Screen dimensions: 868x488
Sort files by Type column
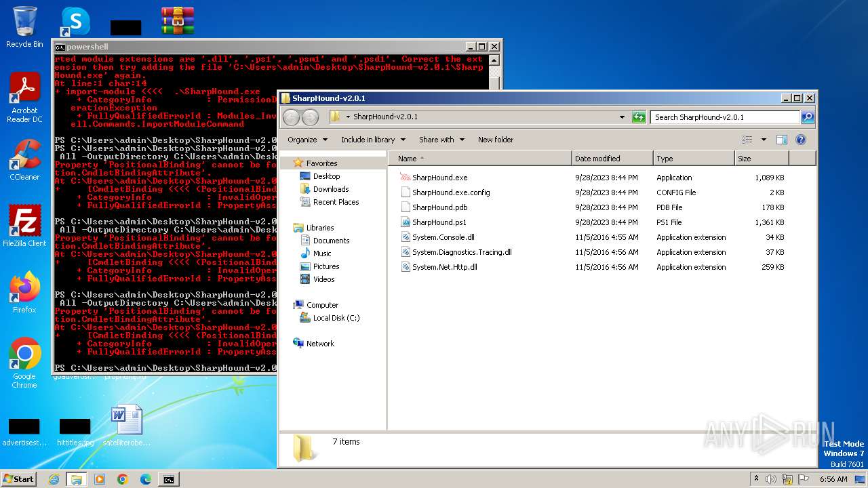click(694, 159)
